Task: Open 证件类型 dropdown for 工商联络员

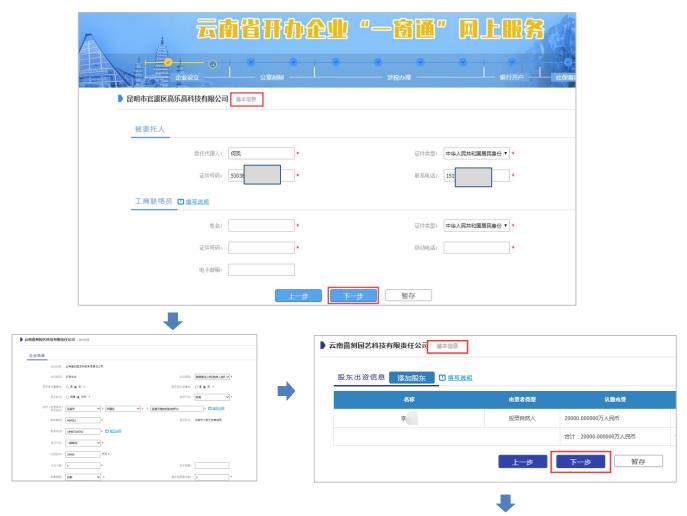Action: click(x=476, y=225)
